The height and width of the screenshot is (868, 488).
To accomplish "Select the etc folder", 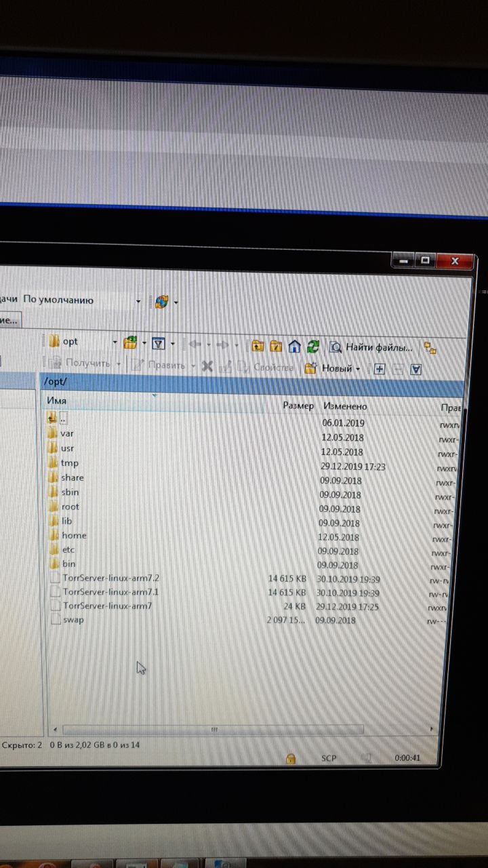I will [x=68, y=549].
